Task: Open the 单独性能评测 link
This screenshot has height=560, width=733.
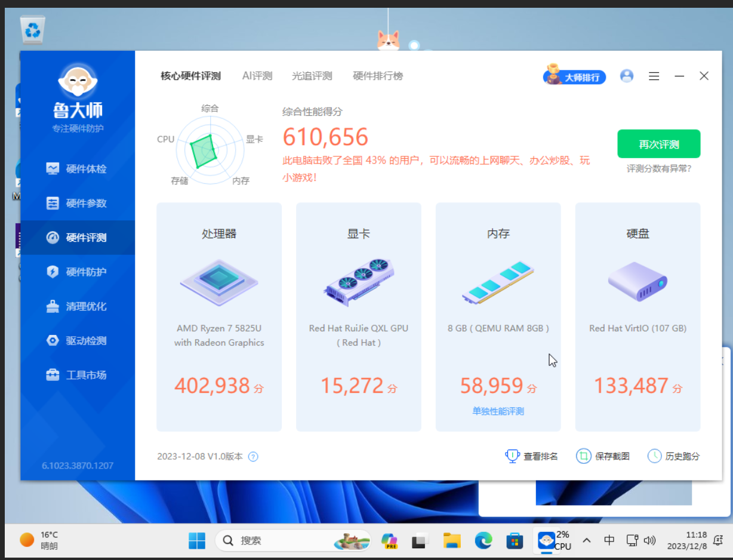Action: point(498,411)
